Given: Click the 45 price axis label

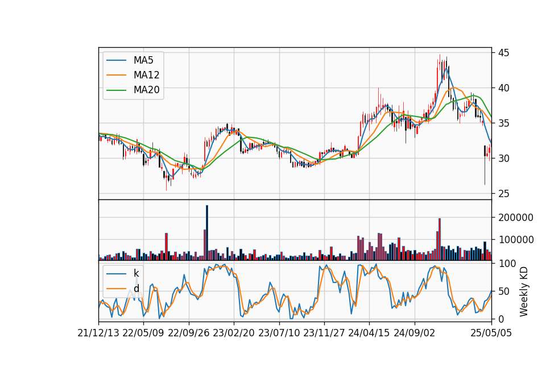Looking at the screenshot, I should click(x=503, y=53).
